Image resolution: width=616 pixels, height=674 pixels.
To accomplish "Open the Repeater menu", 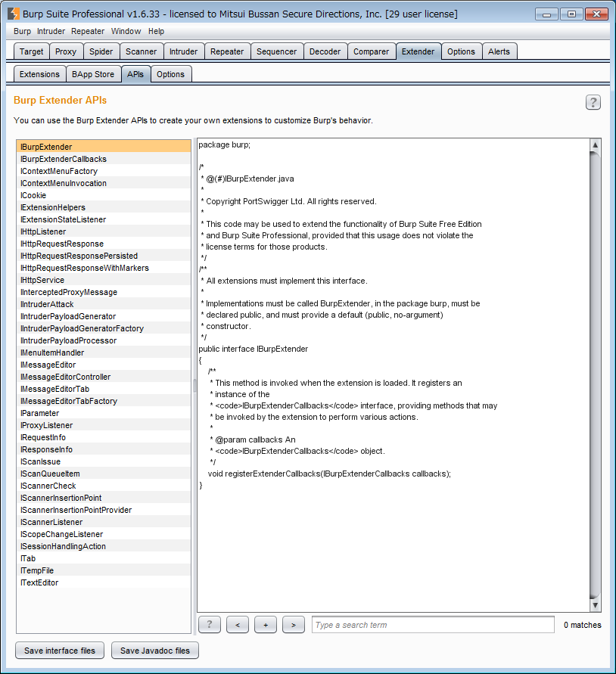I will coord(88,31).
